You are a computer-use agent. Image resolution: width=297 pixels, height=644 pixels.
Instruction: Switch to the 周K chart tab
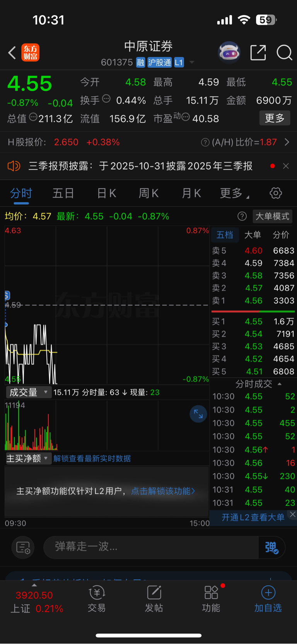(x=149, y=193)
